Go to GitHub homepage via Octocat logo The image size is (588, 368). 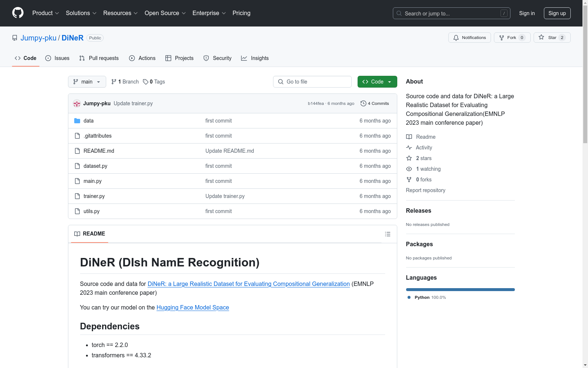(x=18, y=13)
